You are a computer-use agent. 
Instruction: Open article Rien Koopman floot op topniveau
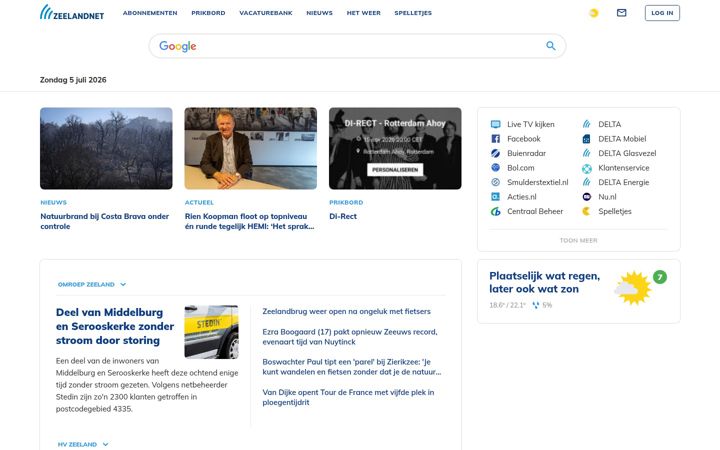[249, 221]
